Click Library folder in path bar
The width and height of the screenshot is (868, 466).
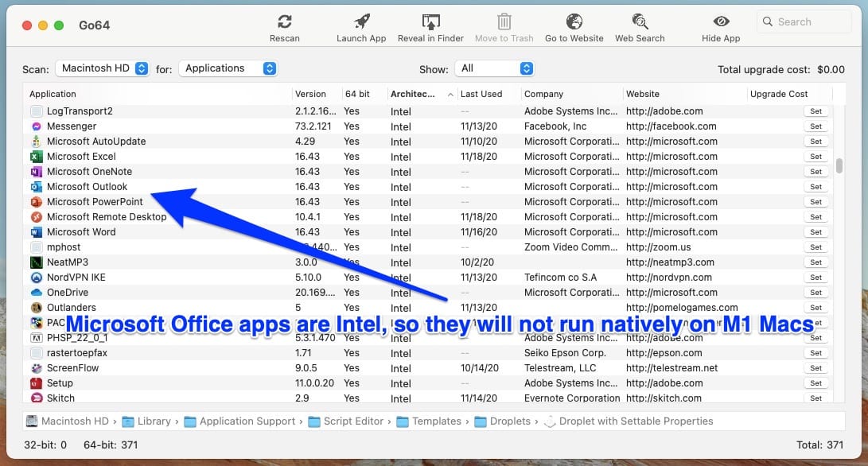point(146,421)
